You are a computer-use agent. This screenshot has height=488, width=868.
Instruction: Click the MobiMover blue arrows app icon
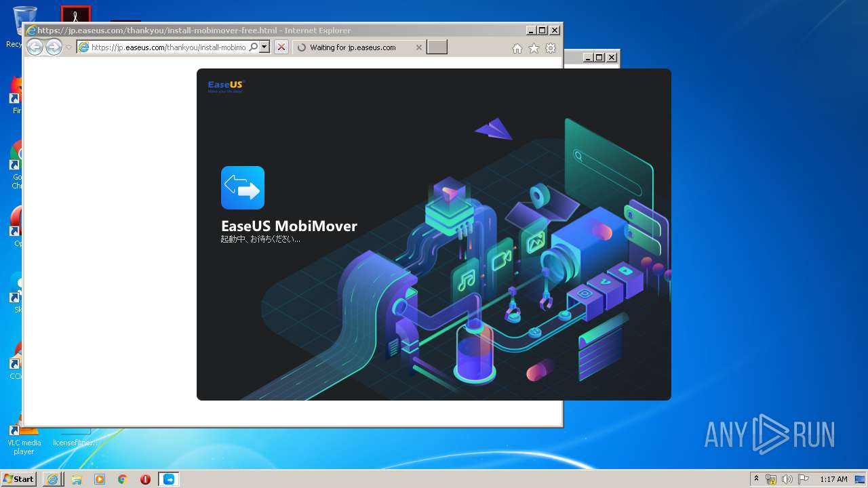pos(243,188)
